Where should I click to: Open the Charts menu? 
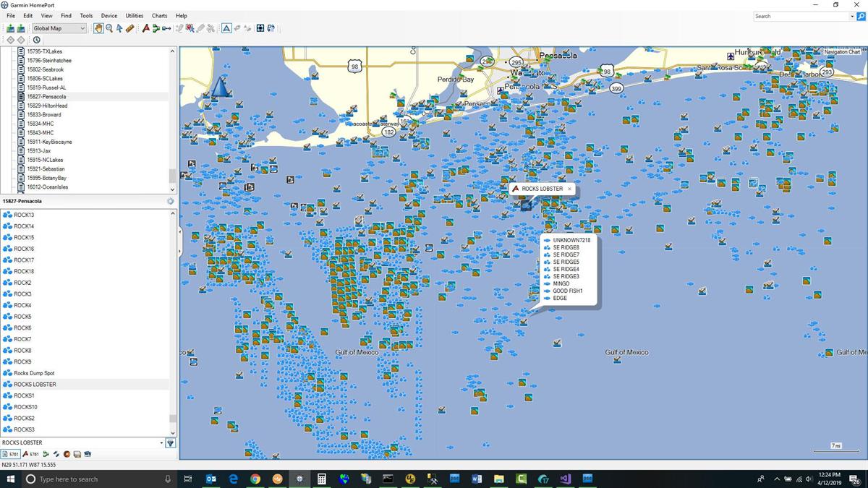159,15
